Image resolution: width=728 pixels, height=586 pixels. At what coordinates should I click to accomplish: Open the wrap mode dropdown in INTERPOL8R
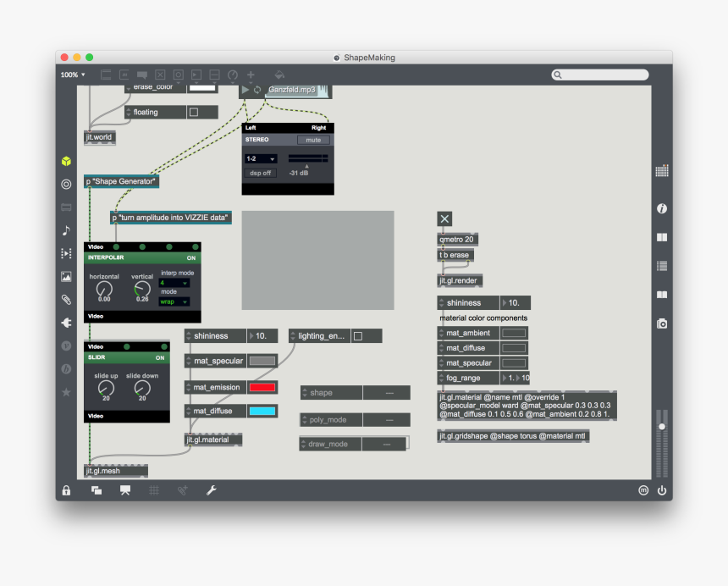[173, 301]
